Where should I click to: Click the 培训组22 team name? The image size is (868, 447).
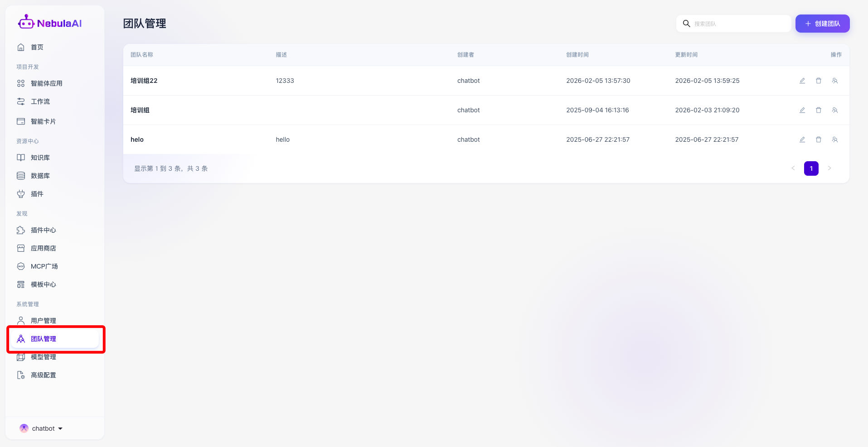click(x=144, y=81)
